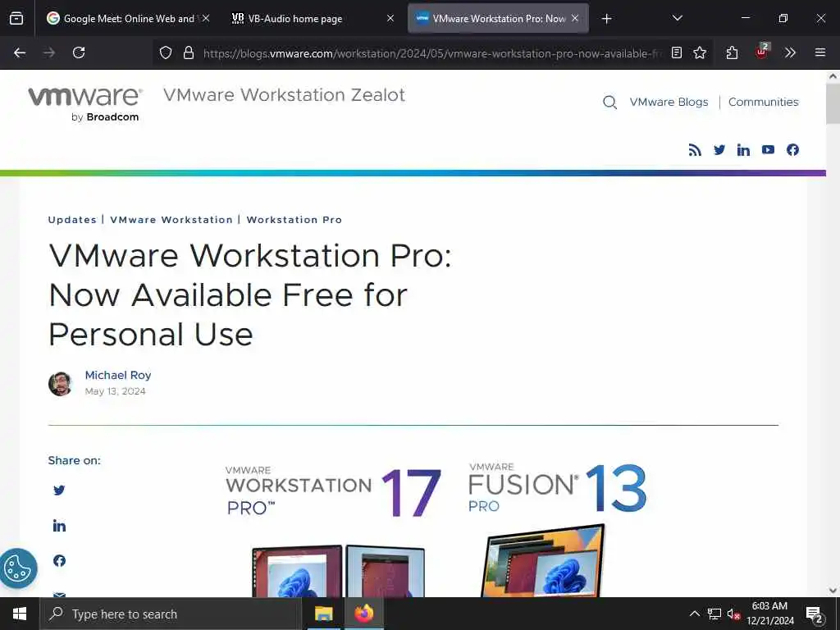Open Firefox View tab list icon
This screenshot has height=630, width=840.
(16, 18)
